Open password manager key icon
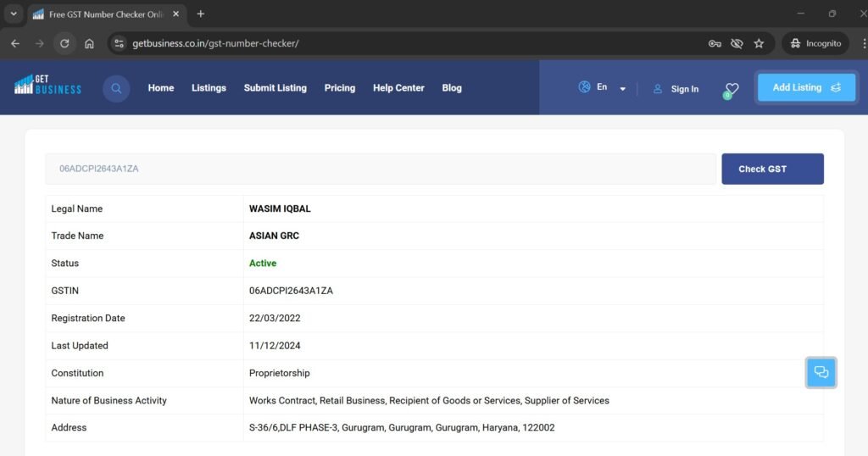 pos(715,43)
